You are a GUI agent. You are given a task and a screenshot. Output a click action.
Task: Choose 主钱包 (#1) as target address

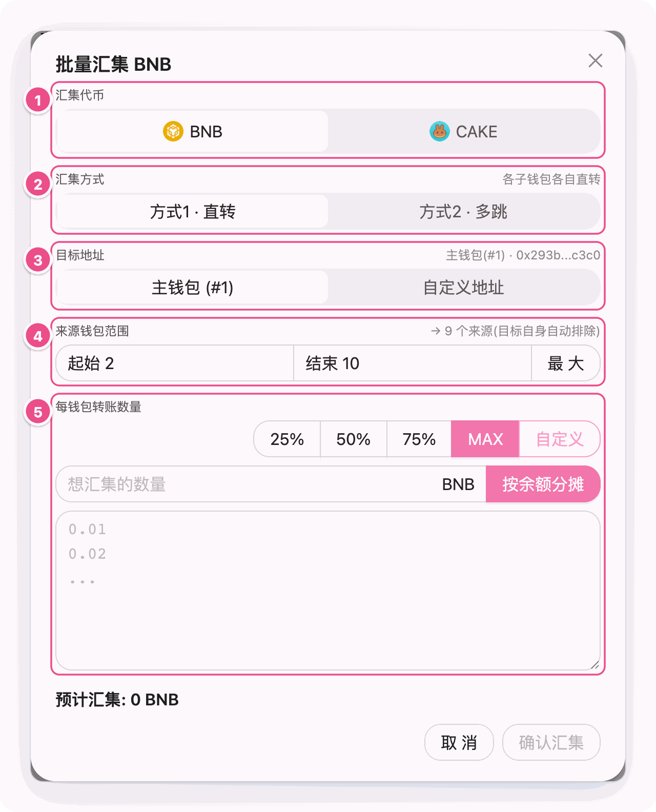[192, 287]
